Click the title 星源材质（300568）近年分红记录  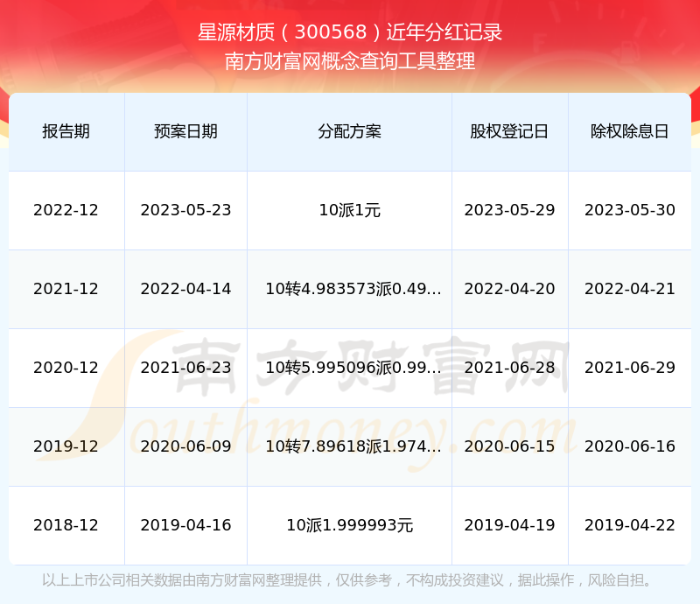350,32
